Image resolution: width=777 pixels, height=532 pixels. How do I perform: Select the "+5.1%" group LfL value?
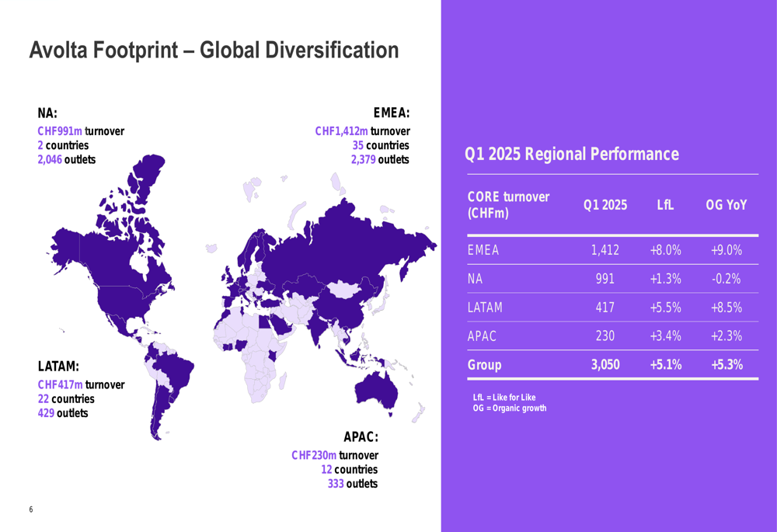666,365
